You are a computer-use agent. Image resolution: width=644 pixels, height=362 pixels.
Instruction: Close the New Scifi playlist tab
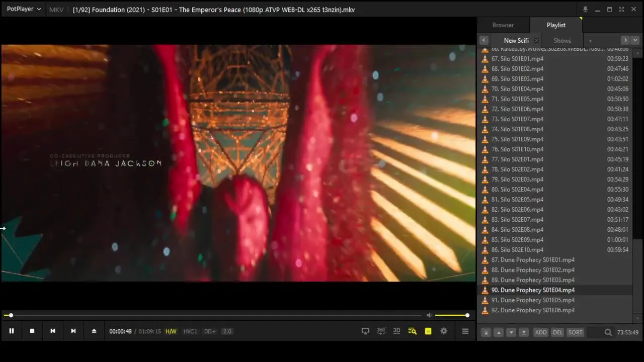click(x=536, y=41)
